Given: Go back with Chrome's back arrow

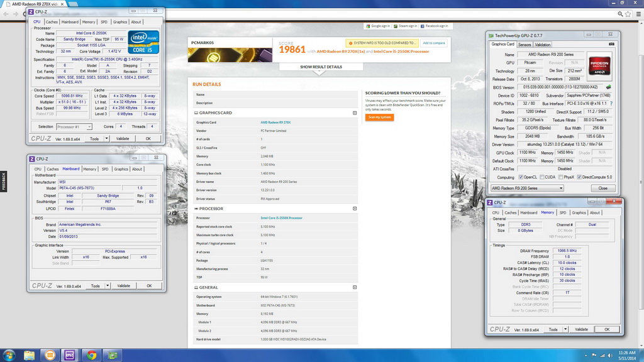Looking at the screenshot, I should [6, 14].
